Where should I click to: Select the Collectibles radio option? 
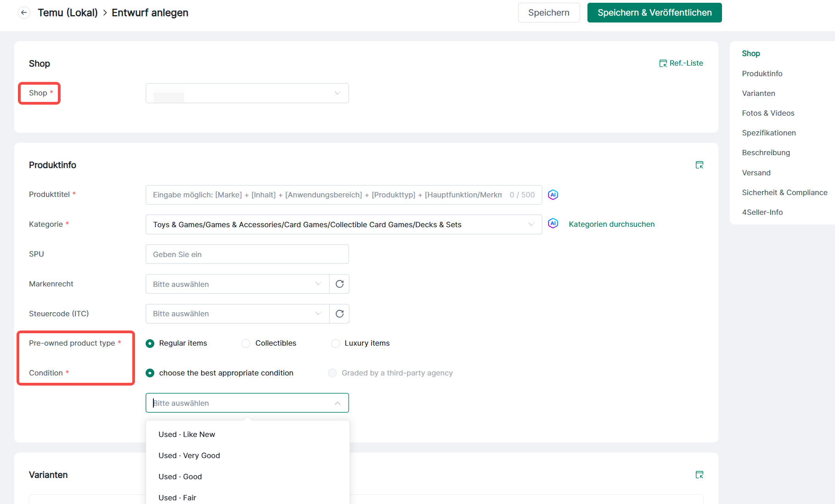(246, 343)
